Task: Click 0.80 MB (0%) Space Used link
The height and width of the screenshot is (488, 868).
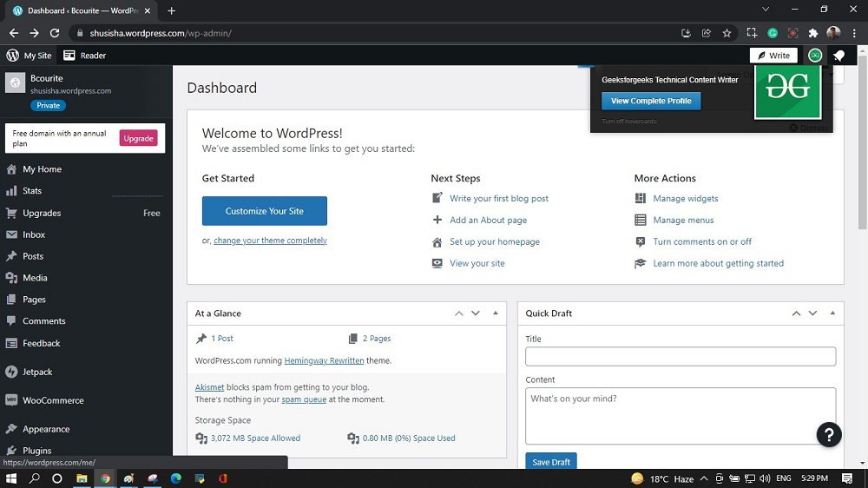Action: click(x=409, y=439)
